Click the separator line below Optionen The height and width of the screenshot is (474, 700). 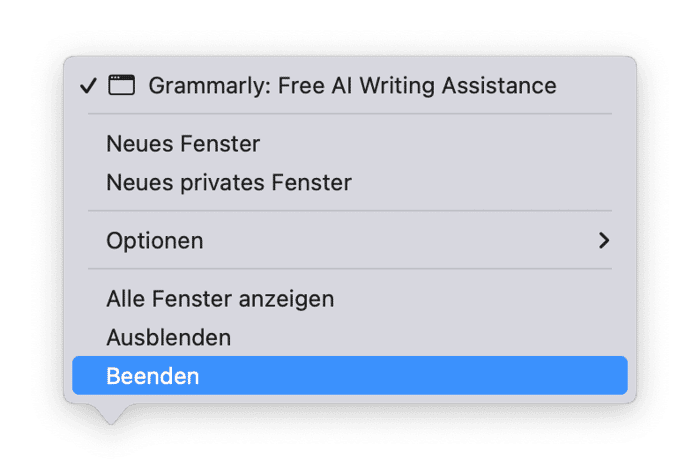click(x=350, y=268)
